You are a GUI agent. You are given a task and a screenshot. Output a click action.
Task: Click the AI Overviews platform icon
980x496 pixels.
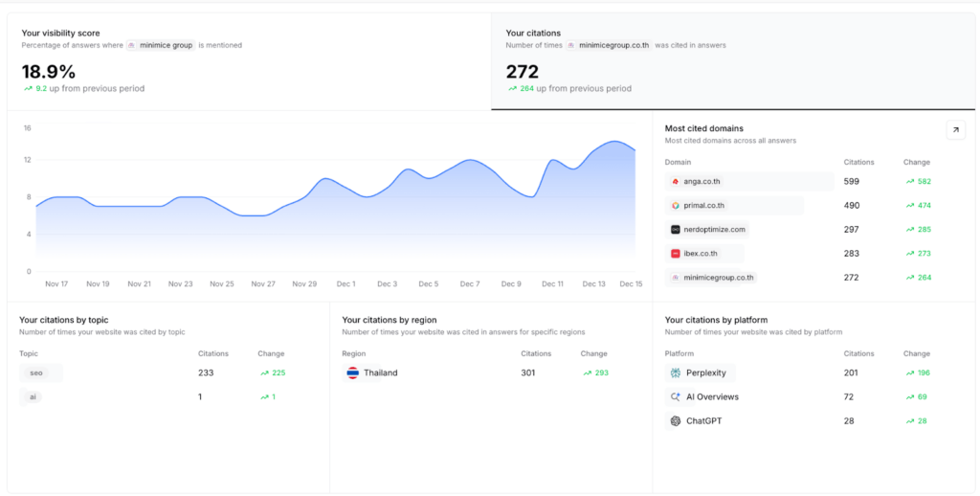[676, 396]
